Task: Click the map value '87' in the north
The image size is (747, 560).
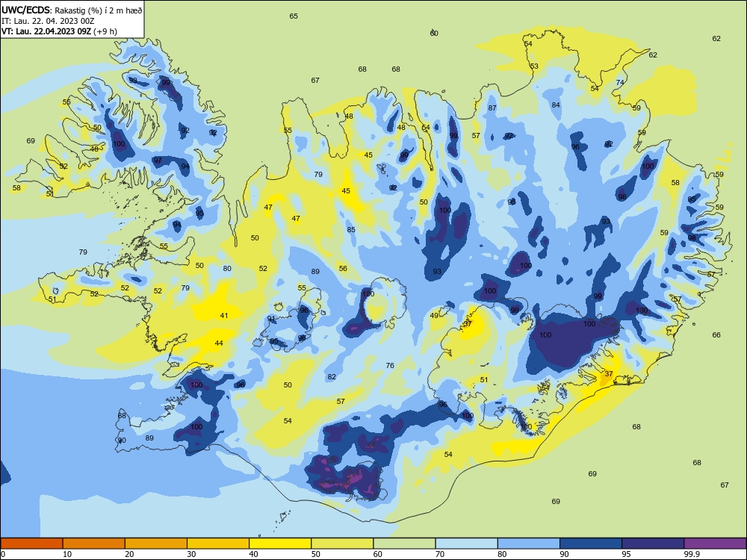Action: tap(492, 108)
